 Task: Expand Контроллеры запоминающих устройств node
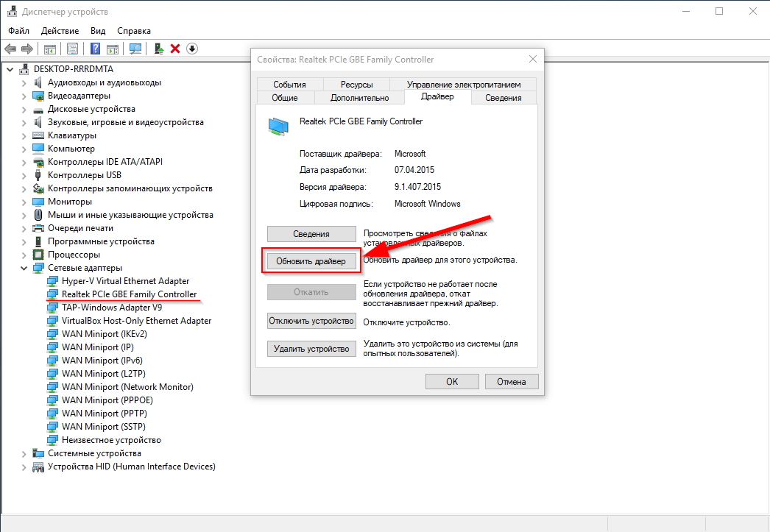pos(24,189)
